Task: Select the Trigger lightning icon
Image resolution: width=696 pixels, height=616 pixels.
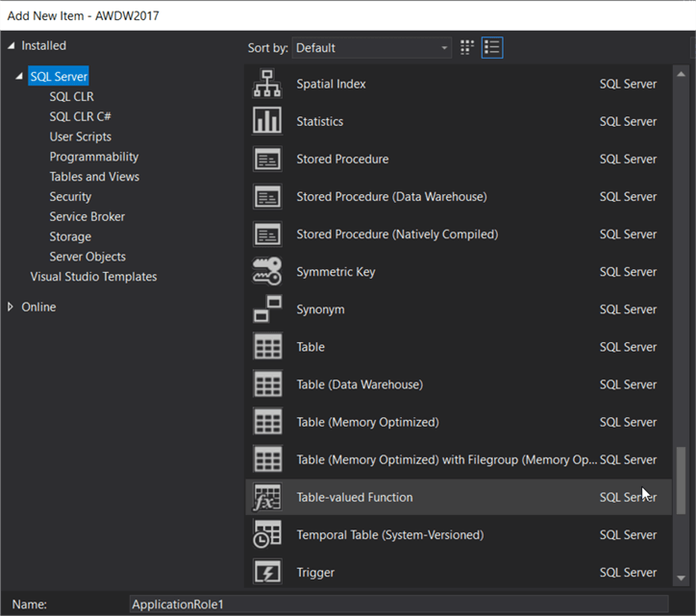Action: [267, 572]
